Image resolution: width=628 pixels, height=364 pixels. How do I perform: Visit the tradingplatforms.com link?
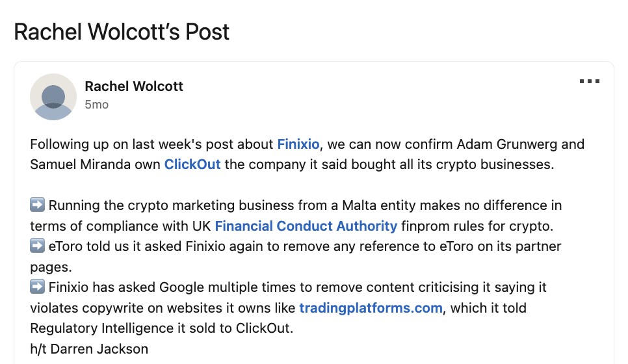[371, 308]
